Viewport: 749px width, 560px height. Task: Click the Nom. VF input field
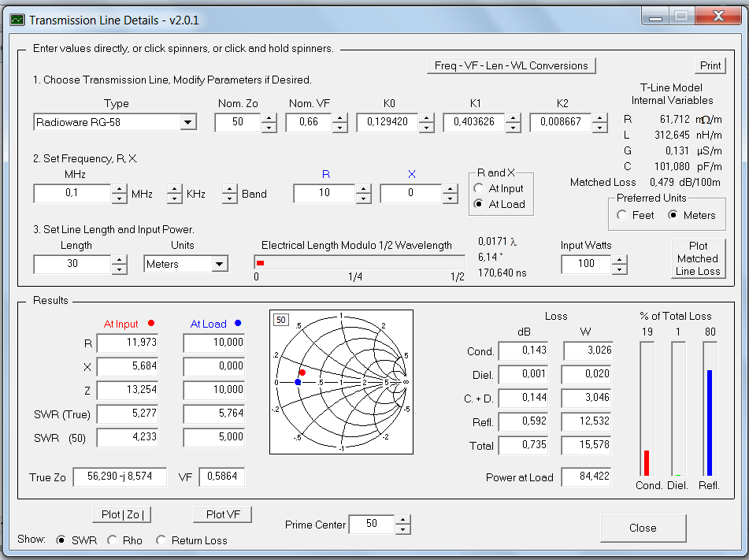pyautogui.click(x=309, y=122)
